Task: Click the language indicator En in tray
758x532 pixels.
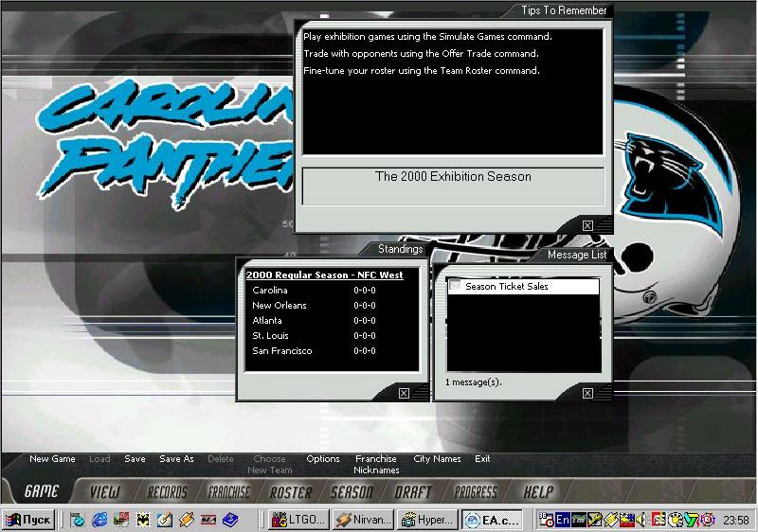Action: [x=562, y=520]
